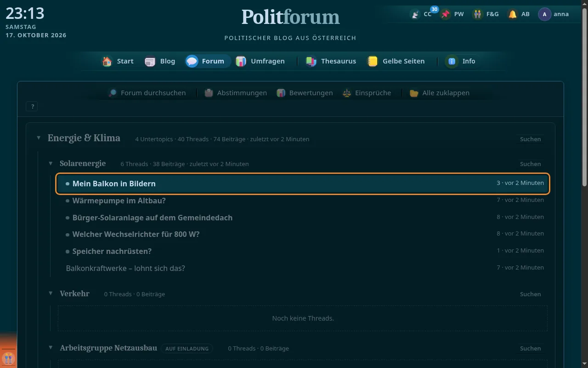Collapse the Energie & Klima topic
The width and height of the screenshot is (588, 368).
pos(39,138)
